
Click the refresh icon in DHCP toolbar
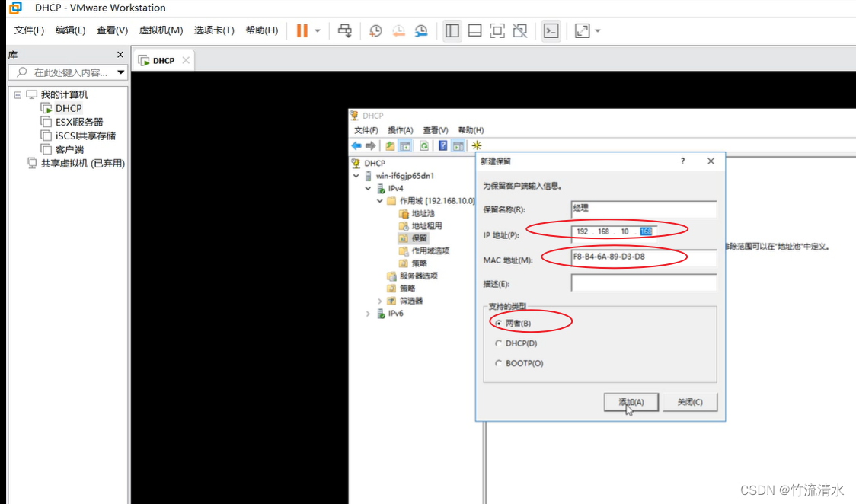click(424, 145)
